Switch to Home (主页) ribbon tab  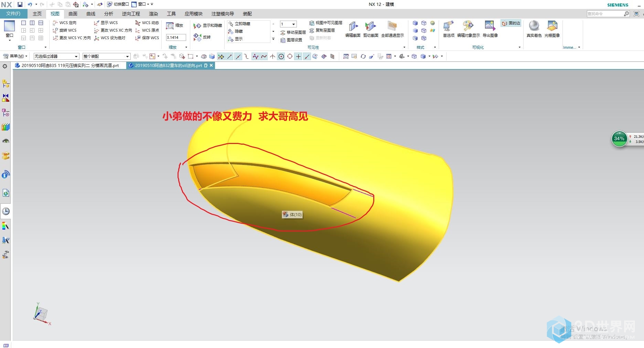point(37,14)
